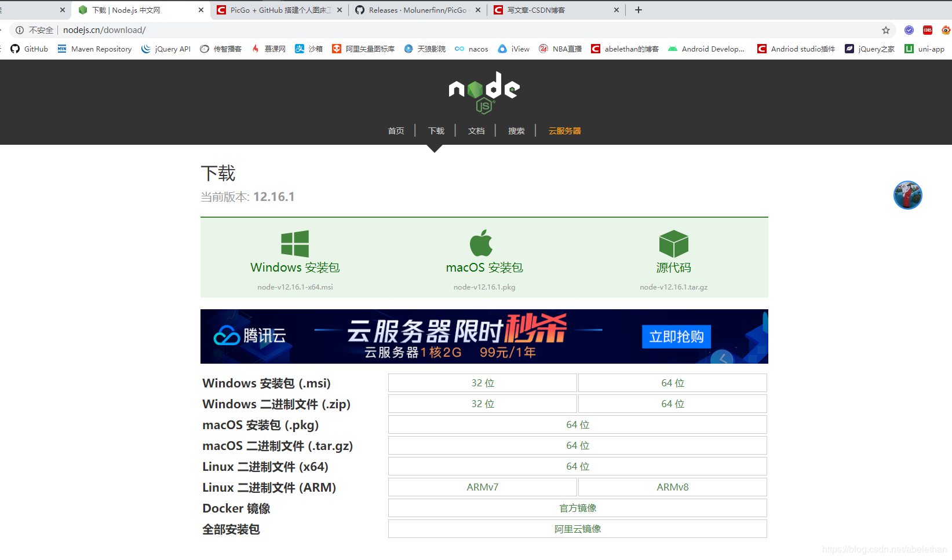952x560 pixels.
Task: Click the 腾讯云 logo in the banner
Action: point(250,335)
